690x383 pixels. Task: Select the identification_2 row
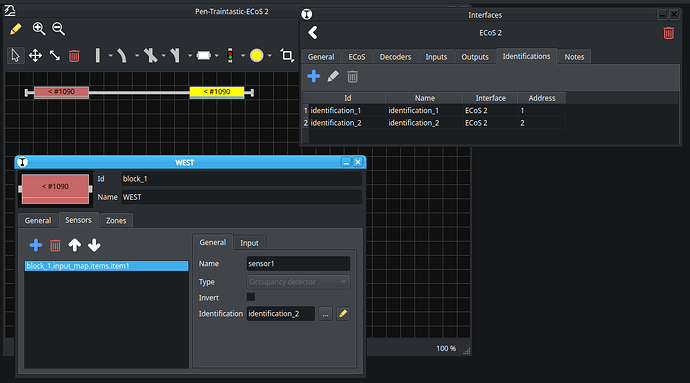click(x=434, y=123)
